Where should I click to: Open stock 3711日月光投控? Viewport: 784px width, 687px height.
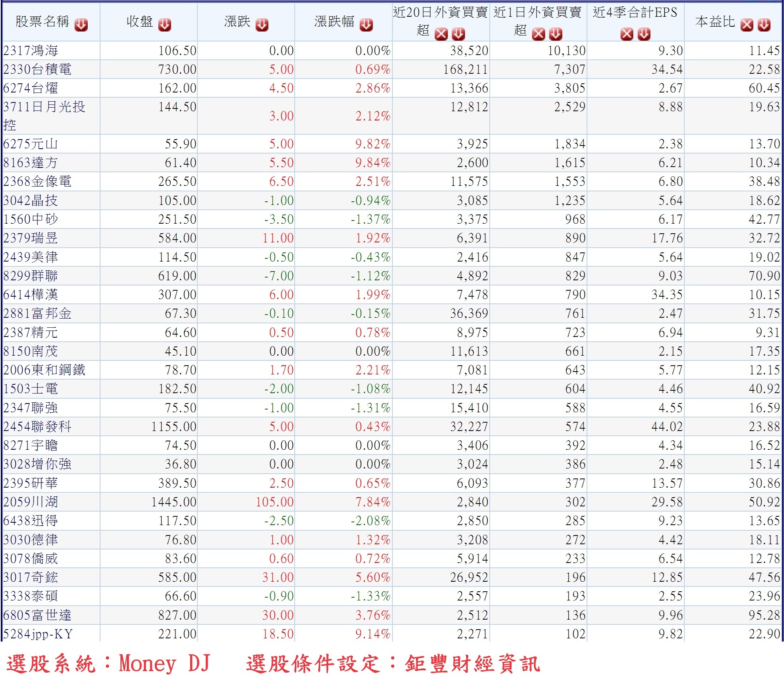44,116
